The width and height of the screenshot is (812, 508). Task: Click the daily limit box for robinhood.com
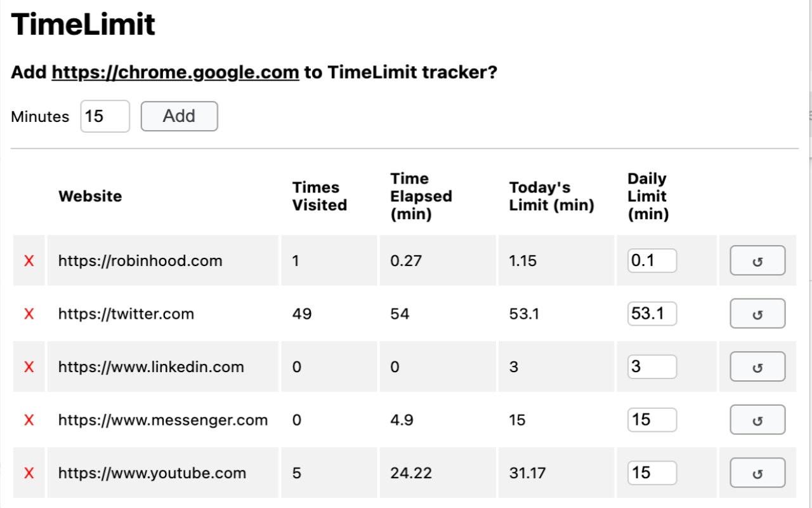click(x=652, y=260)
